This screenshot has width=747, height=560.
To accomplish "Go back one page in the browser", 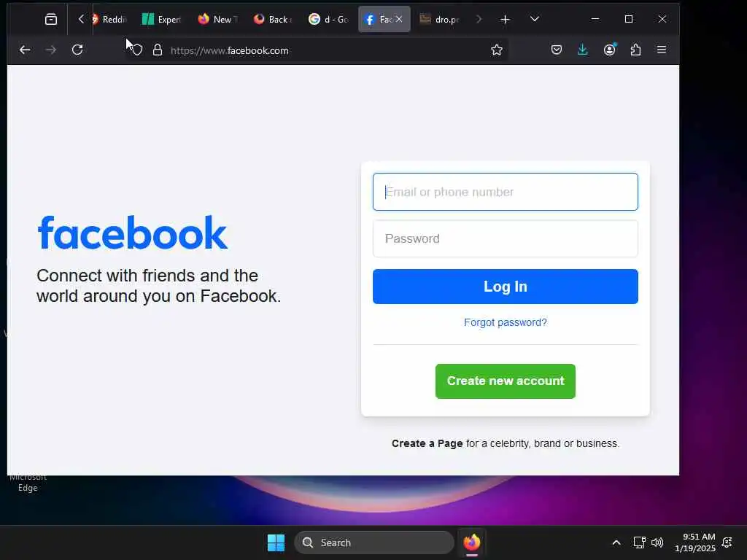I will tap(25, 50).
